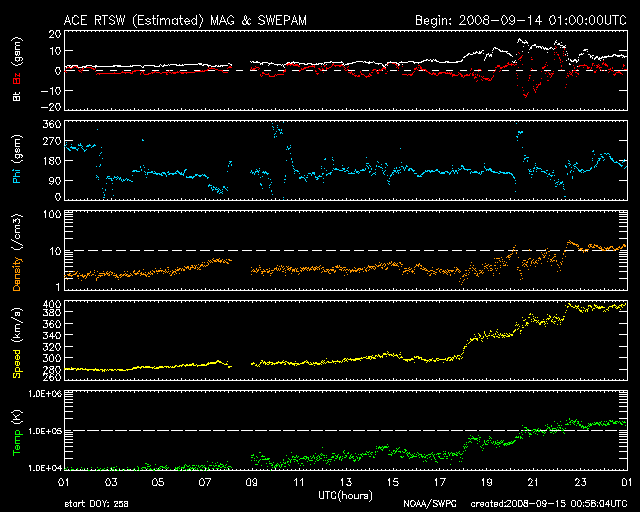Click the 100 tick on the Density axis
This screenshot has height=512, width=640.
pos(51,215)
